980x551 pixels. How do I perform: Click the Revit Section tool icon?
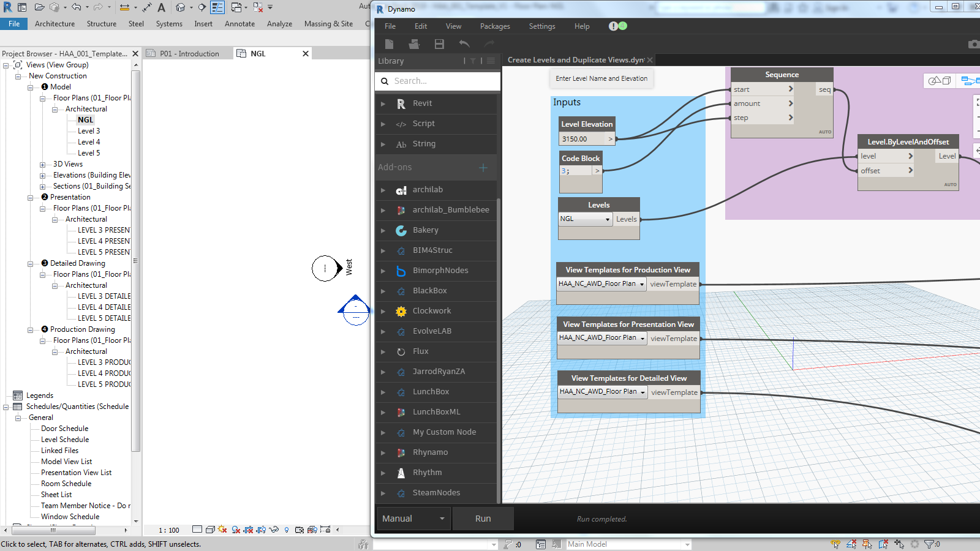[202, 7]
